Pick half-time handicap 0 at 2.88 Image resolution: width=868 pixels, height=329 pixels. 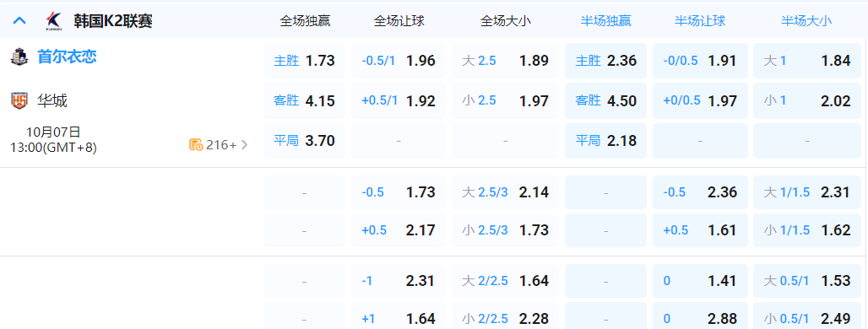coord(700,316)
